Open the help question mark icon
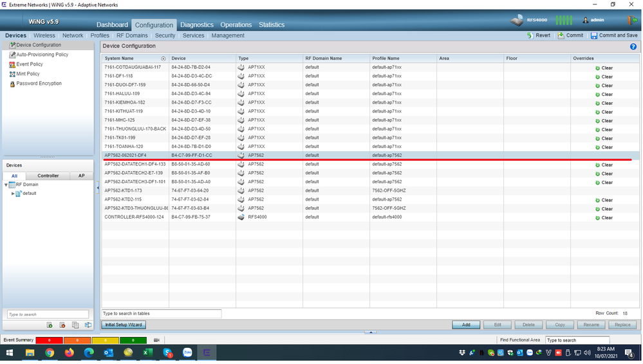The height and width of the screenshot is (364, 643). [633, 47]
